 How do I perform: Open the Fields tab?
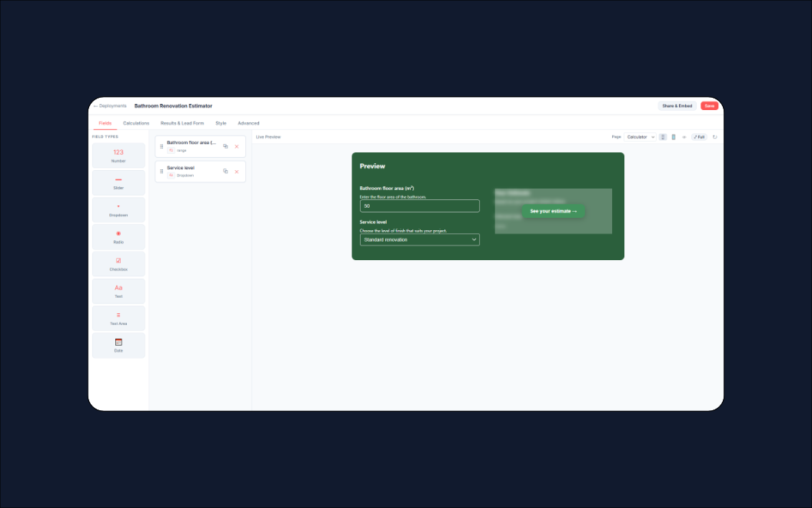pyautogui.click(x=105, y=123)
